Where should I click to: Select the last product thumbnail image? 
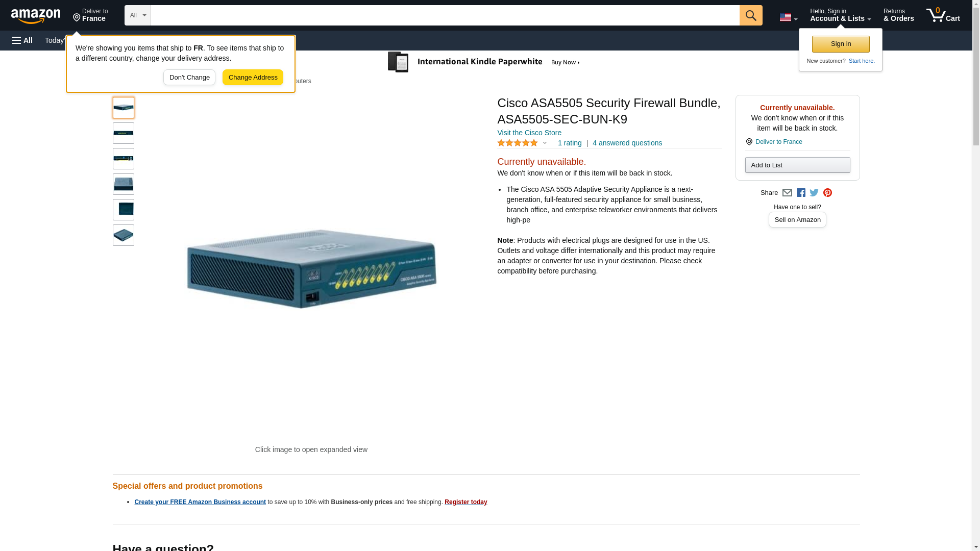pos(124,235)
